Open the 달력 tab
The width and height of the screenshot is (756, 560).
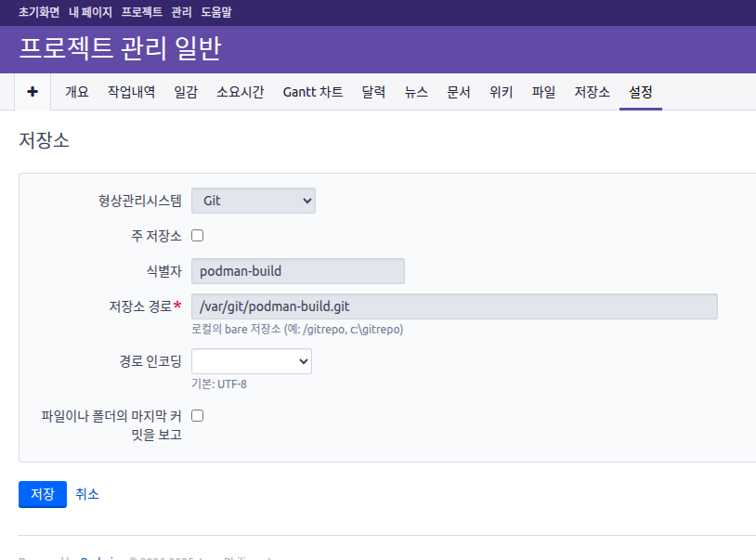(x=373, y=92)
